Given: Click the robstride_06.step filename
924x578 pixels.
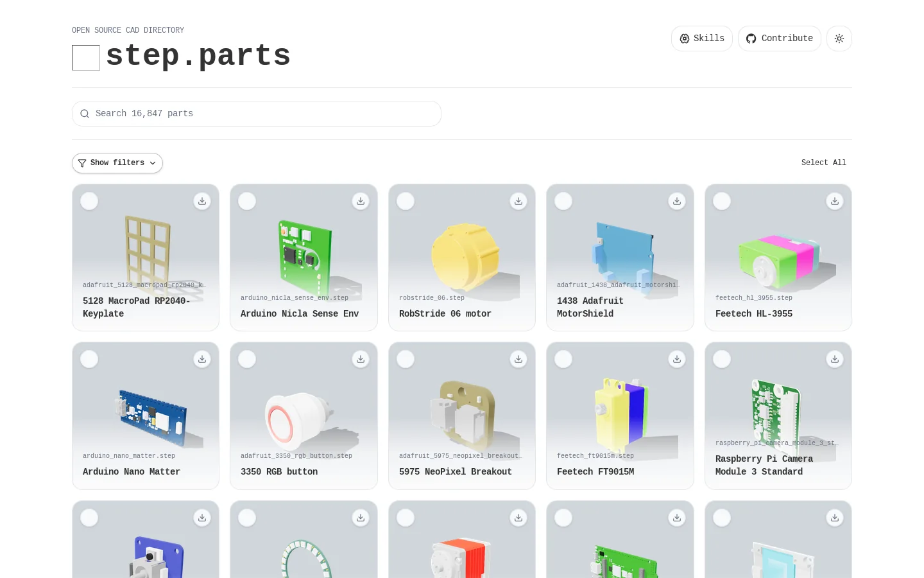Looking at the screenshot, I should pos(432,298).
